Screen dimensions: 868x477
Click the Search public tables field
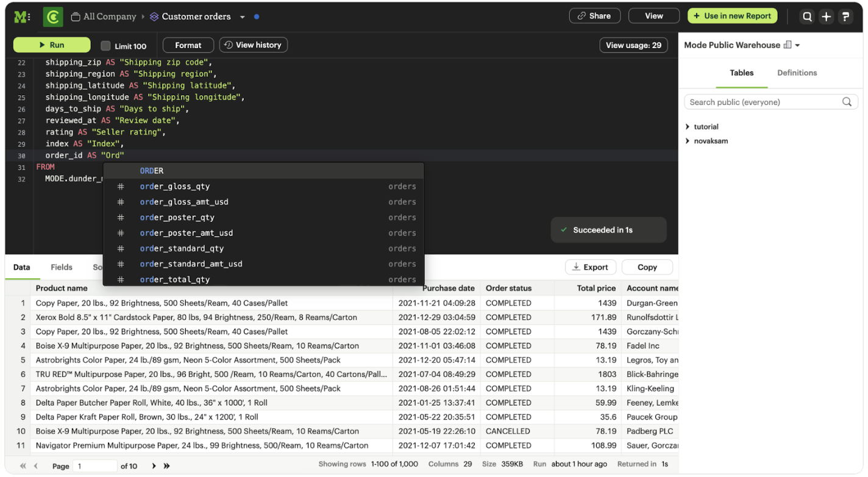(x=764, y=102)
